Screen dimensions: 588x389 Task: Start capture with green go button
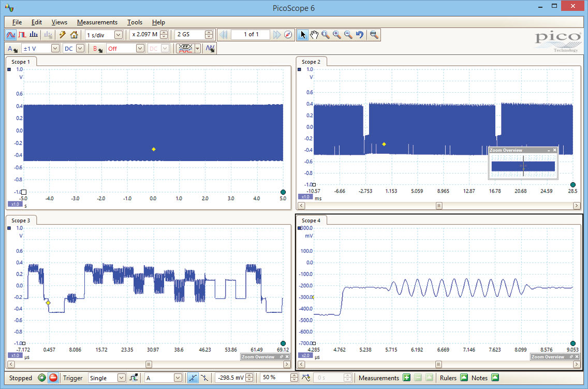click(x=41, y=378)
